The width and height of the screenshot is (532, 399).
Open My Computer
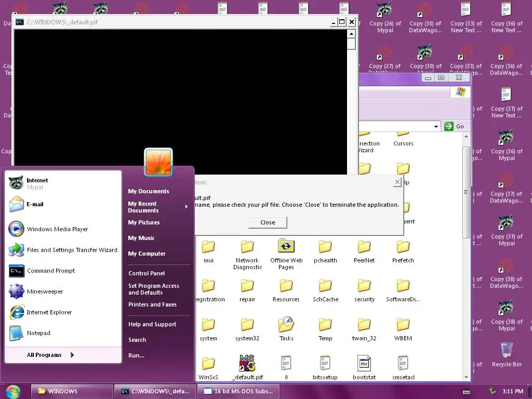(x=147, y=254)
